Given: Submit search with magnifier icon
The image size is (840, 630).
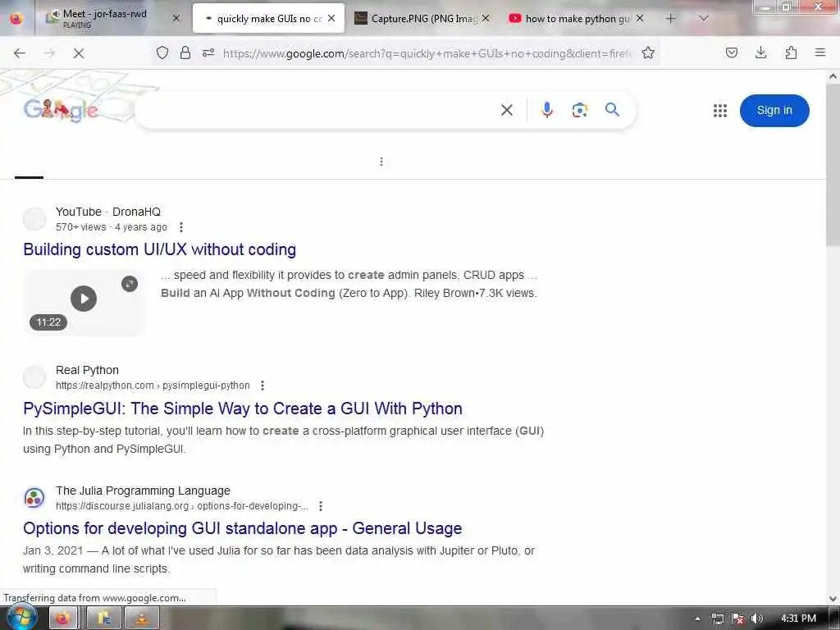Looking at the screenshot, I should point(612,110).
